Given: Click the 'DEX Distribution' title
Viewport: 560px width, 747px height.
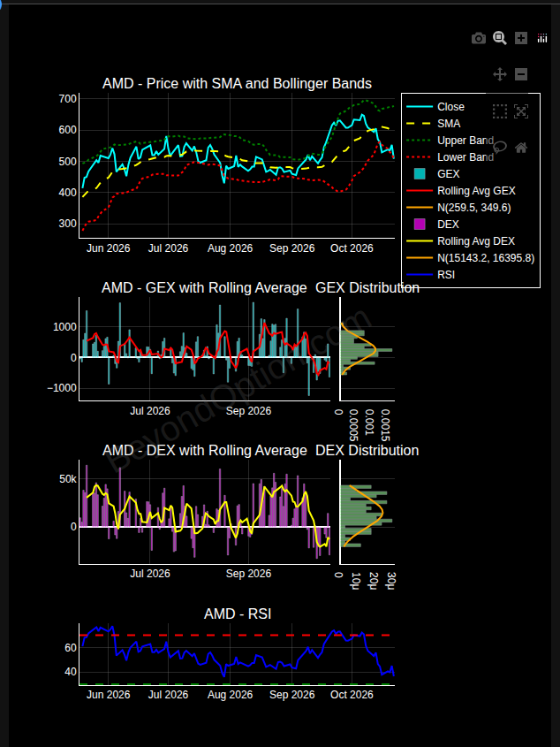Looking at the screenshot, I should [x=367, y=450].
